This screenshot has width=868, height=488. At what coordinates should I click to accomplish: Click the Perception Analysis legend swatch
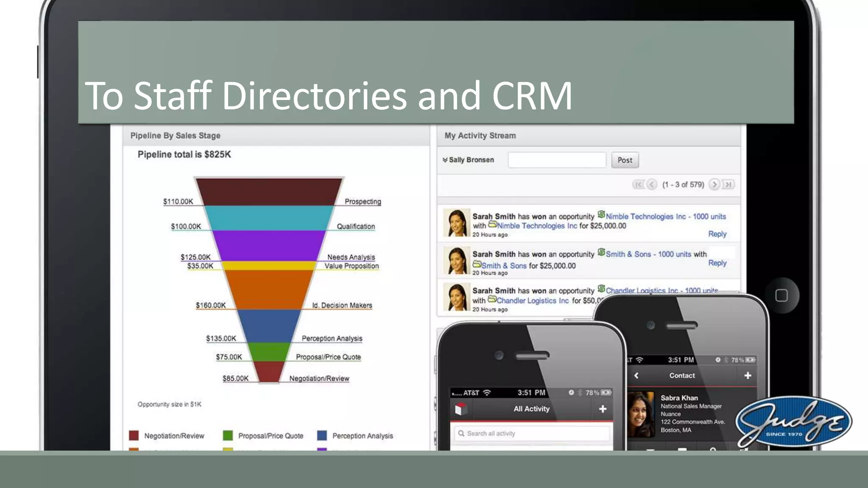pyautogui.click(x=322, y=435)
